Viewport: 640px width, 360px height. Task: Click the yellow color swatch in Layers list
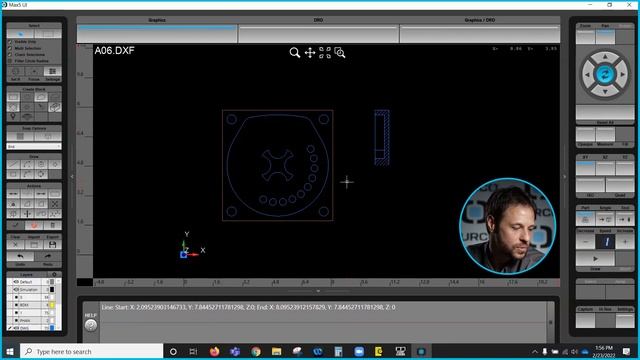pyautogui.click(x=52, y=305)
